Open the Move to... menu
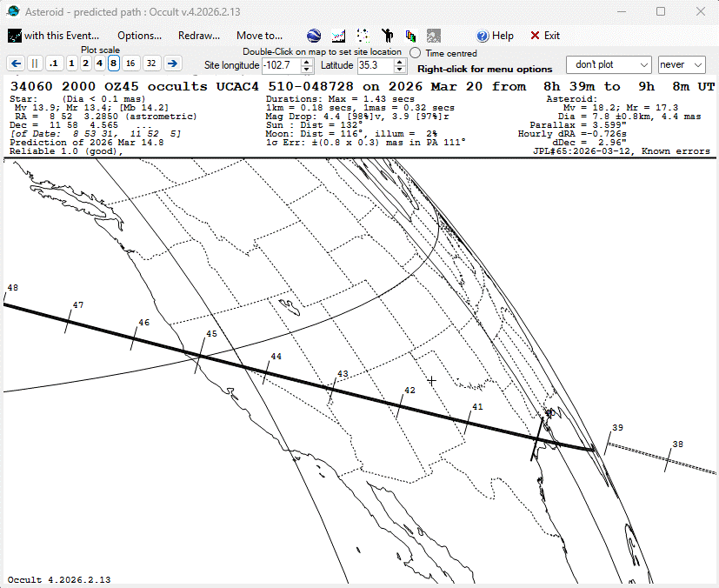719x588 pixels. click(259, 36)
